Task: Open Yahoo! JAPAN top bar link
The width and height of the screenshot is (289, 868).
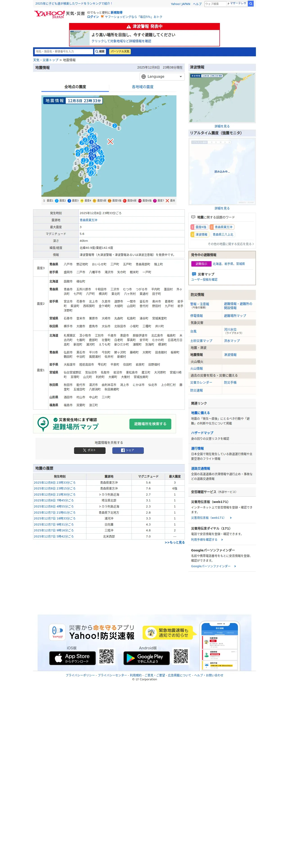Action: click(180, 4)
